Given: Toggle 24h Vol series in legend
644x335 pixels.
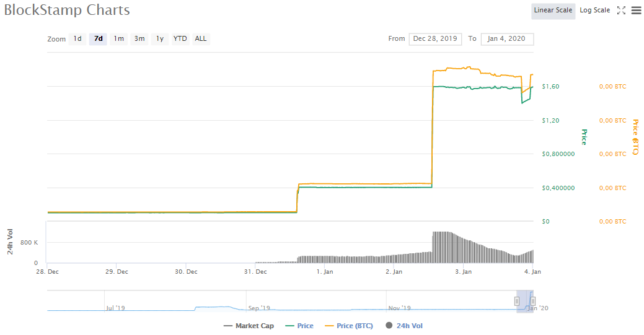Looking at the screenshot, I should (404, 326).
